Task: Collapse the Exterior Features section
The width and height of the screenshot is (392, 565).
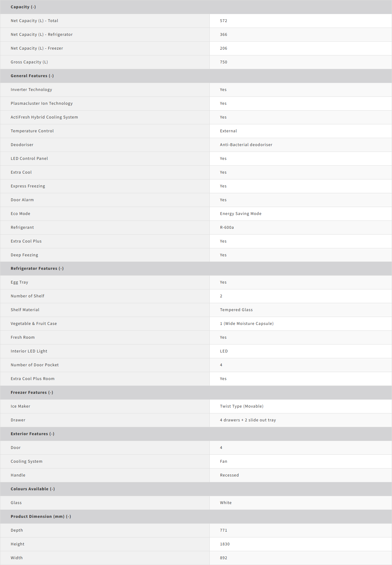Action: tap(32, 434)
